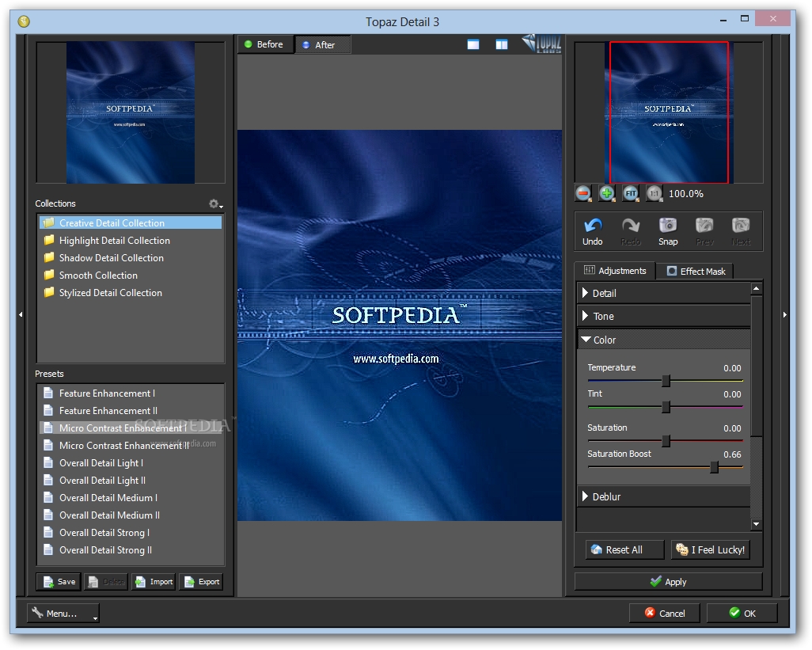Click the FIT zoom icon
This screenshot has height=650, width=812.
(631, 194)
